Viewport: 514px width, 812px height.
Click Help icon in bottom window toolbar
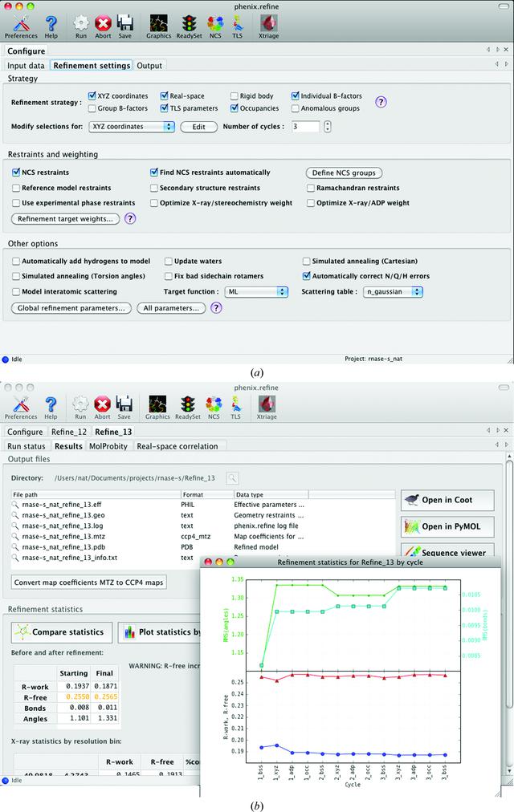51,408
